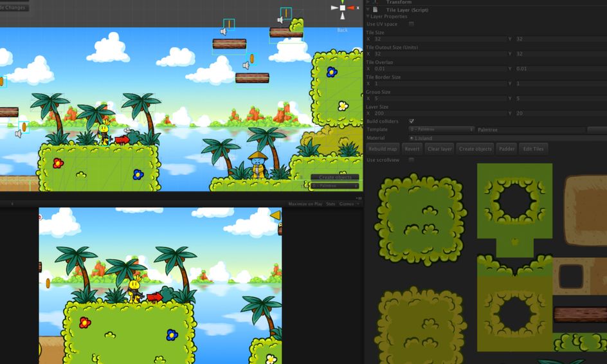Click the Padder button

506,149
